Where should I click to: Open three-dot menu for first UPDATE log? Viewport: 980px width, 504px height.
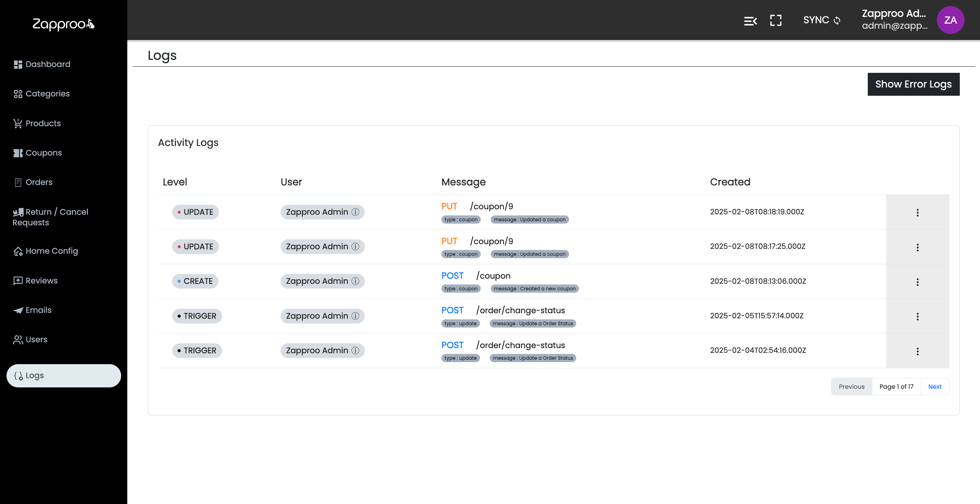[917, 212]
